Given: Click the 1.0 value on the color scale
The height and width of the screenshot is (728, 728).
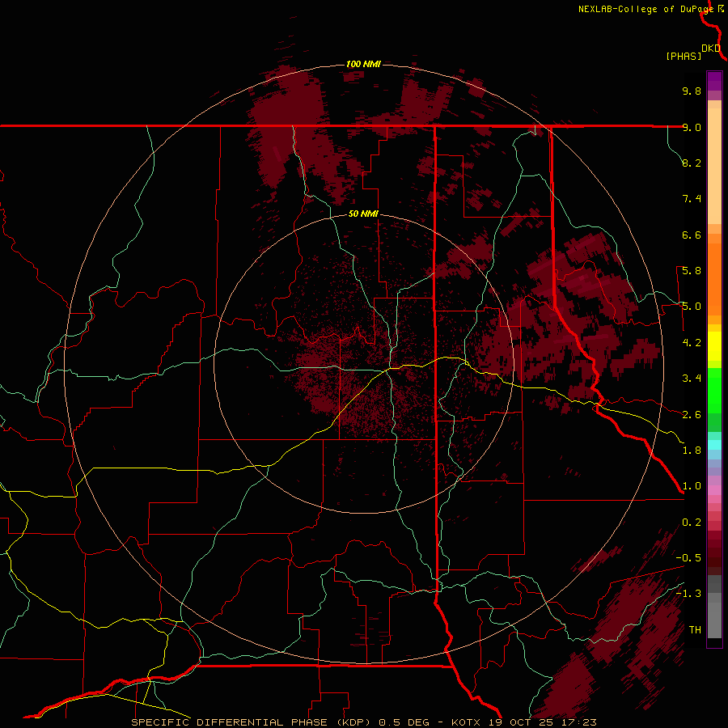Looking at the screenshot, I should (x=692, y=486).
